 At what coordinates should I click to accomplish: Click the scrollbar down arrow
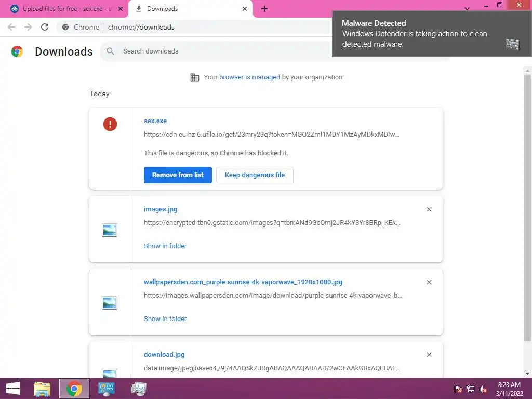(x=527, y=374)
